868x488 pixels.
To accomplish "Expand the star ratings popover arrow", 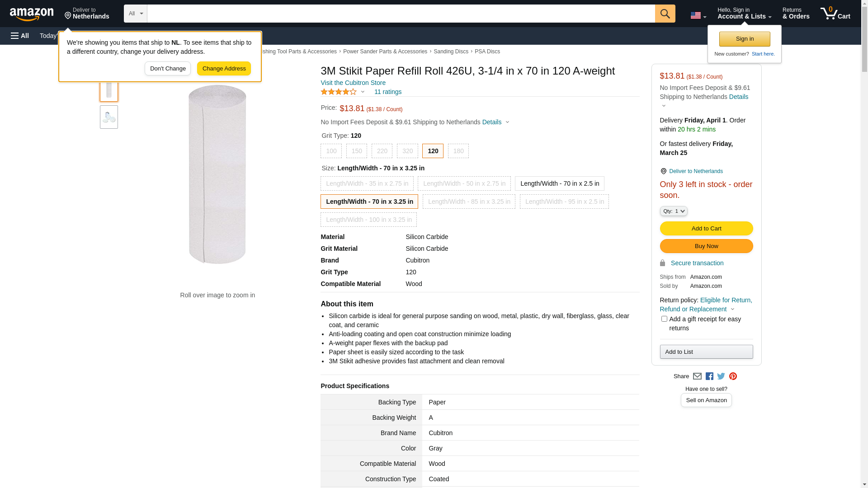I will (363, 92).
